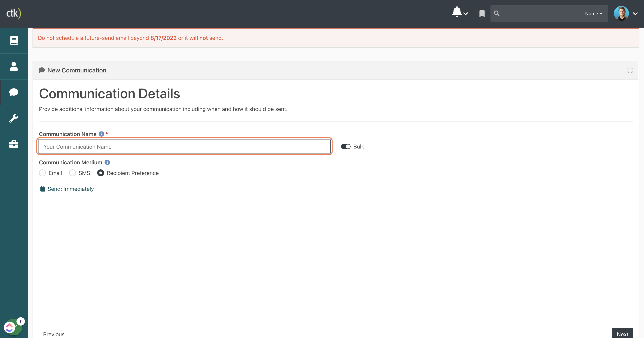Viewport: 644px width, 338px height.
Task: Select Recipient Preference radio button
Action: [x=100, y=173]
